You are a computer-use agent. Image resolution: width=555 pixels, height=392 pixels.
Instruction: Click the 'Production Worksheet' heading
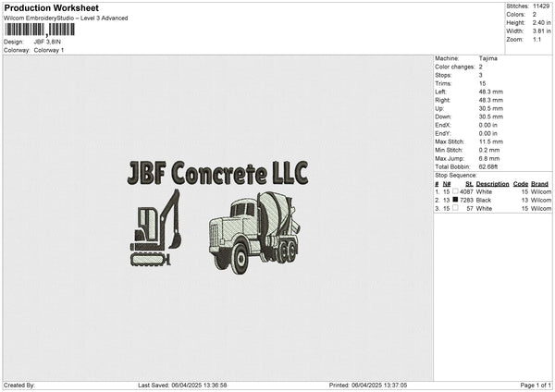coord(51,7)
